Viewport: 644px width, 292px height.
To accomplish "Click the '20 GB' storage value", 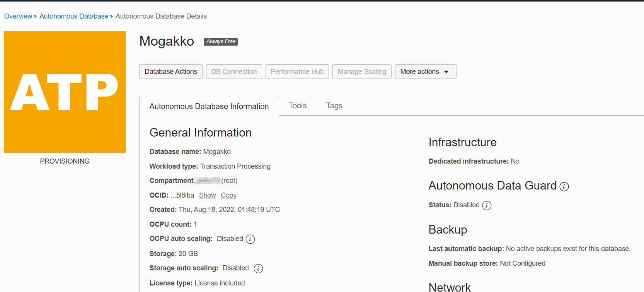I will click(188, 254).
